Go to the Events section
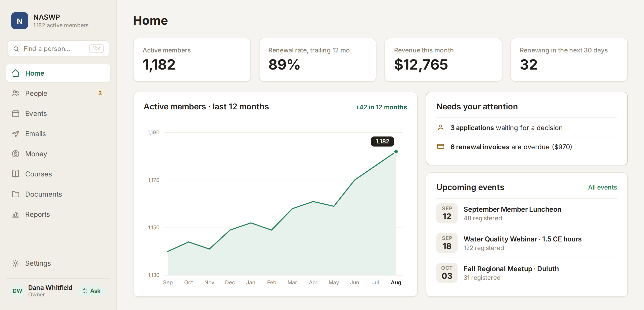Image resolution: width=644 pixels, height=310 pixels. tap(58, 113)
